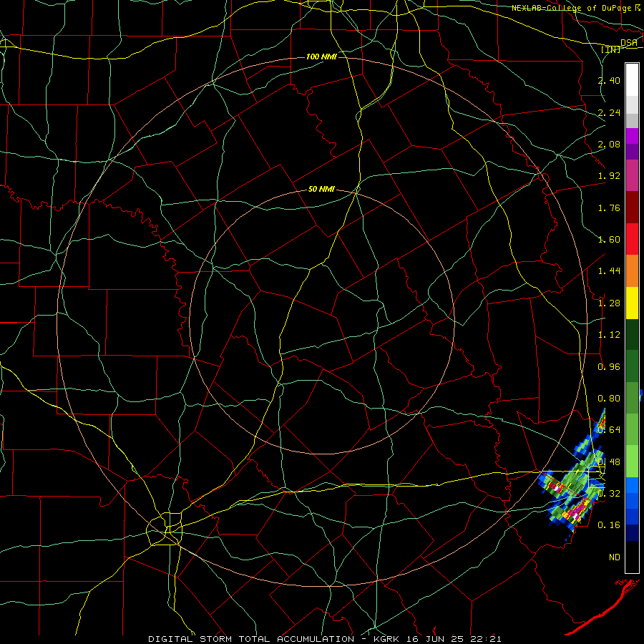
Task: Pick the dark purple swatch in color scale
Action: pyautogui.click(x=632, y=152)
